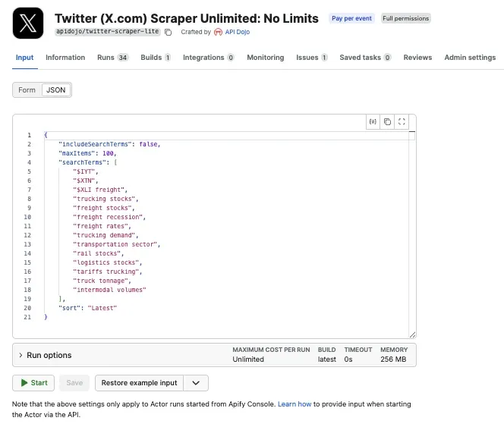Viewport: 504px width, 427px height.
Task: Open the Integrations tab
Action: 209,58
